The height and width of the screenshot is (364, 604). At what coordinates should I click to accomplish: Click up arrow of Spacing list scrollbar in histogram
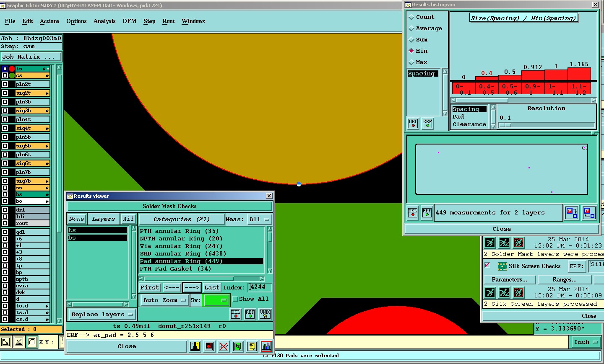445,72
